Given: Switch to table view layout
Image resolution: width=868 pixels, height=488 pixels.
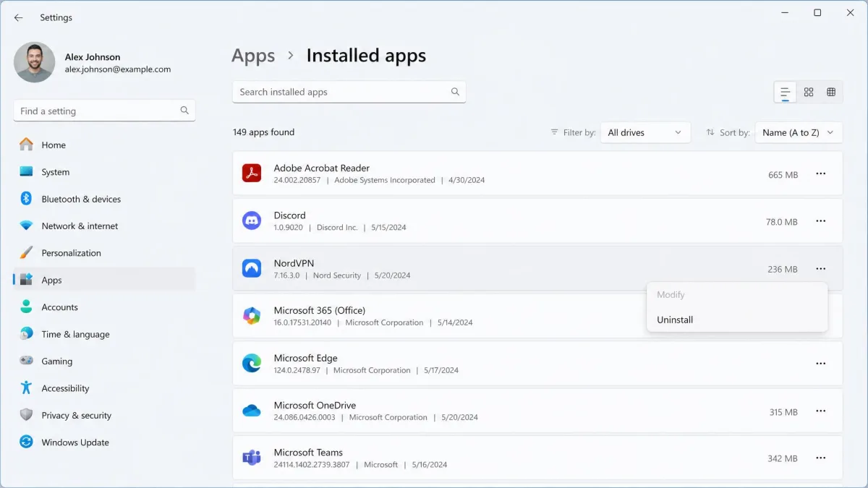Looking at the screenshot, I should (831, 93).
